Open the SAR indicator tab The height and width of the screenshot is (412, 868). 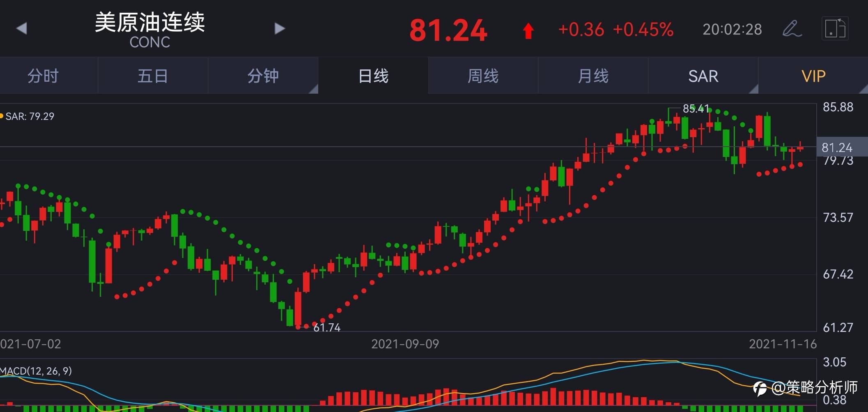[x=703, y=76]
